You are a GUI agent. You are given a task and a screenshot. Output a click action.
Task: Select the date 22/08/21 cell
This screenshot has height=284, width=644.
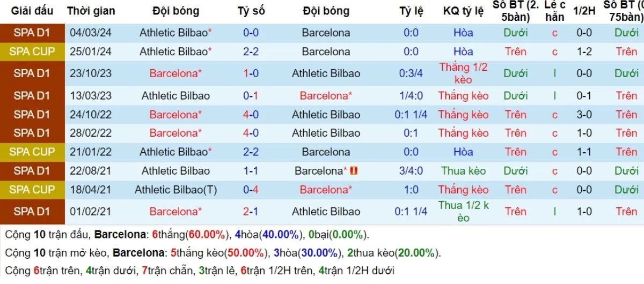(91, 171)
